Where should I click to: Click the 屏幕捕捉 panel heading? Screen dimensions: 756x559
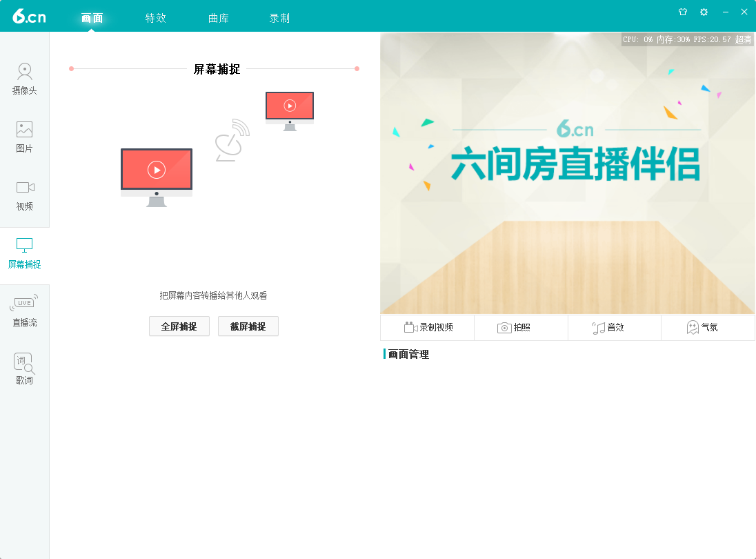(x=217, y=70)
